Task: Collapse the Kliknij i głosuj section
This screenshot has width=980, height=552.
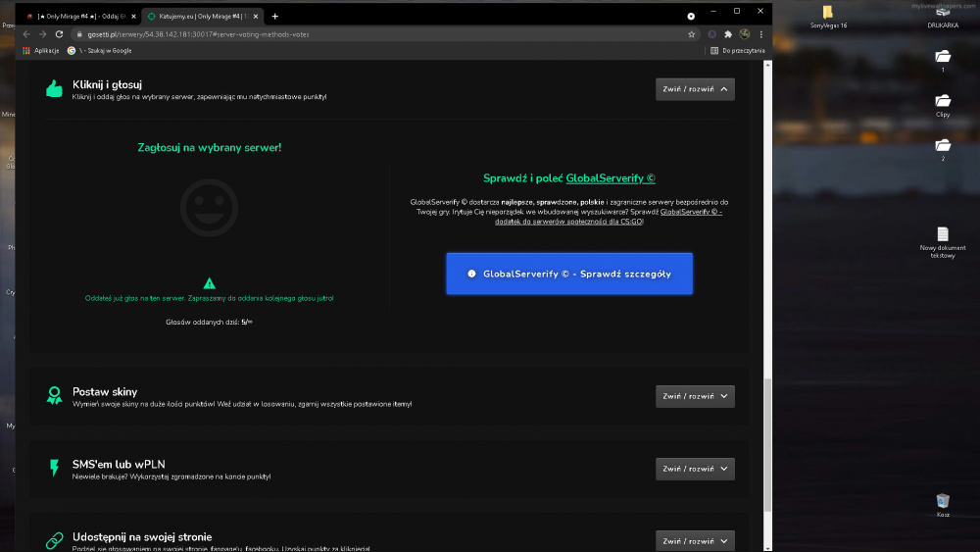Action: click(x=695, y=89)
